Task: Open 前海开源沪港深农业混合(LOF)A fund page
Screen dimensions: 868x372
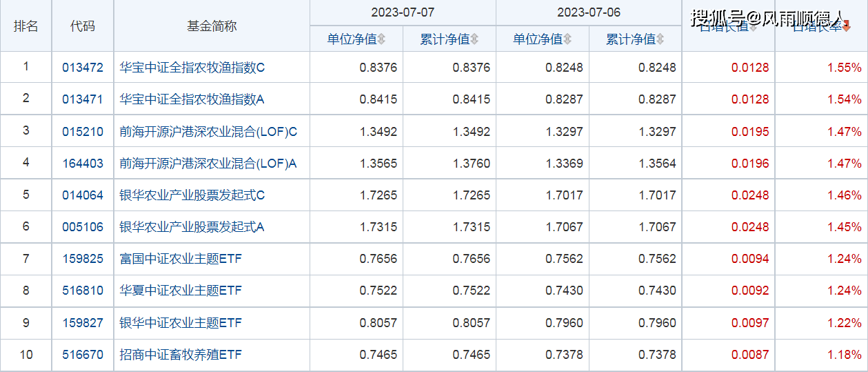Action: pyautogui.click(x=208, y=164)
